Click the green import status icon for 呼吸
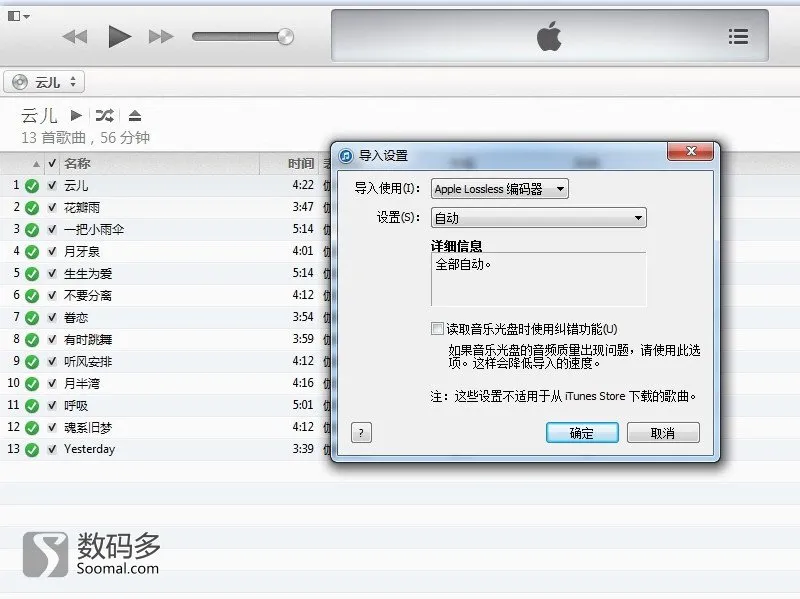 click(x=32, y=406)
